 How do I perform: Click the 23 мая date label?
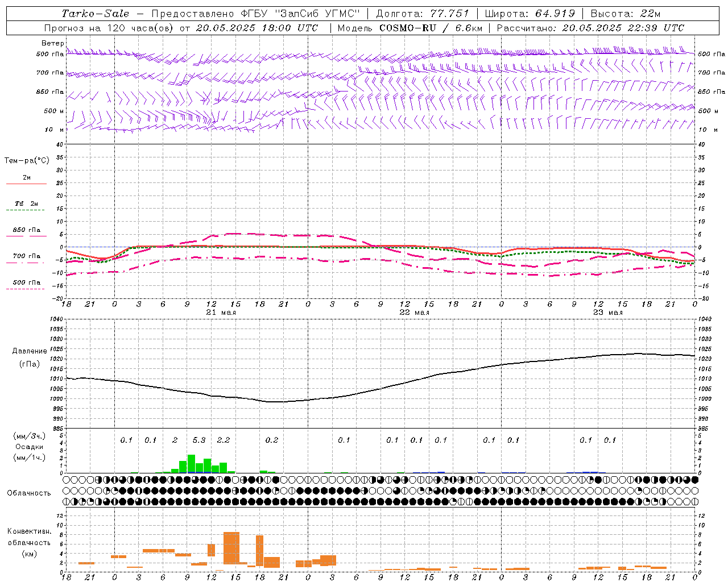pyautogui.click(x=607, y=313)
